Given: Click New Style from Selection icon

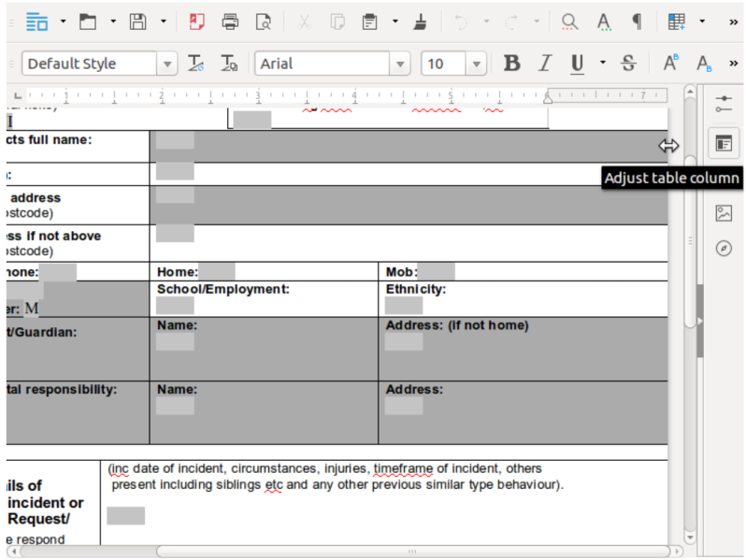Looking at the screenshot, I should (x=229, y=64).
